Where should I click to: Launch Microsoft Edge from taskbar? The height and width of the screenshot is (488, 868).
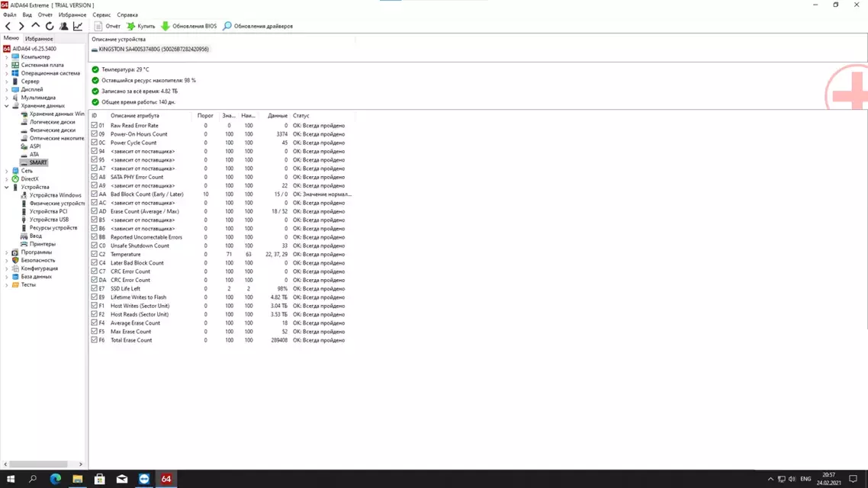click(56, 479)
